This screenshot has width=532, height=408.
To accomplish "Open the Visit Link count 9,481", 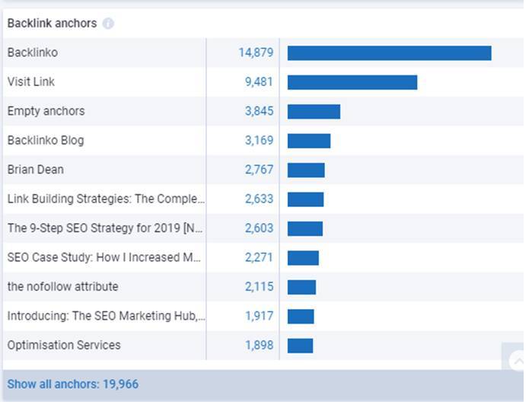I will click(x=258, y=81).
